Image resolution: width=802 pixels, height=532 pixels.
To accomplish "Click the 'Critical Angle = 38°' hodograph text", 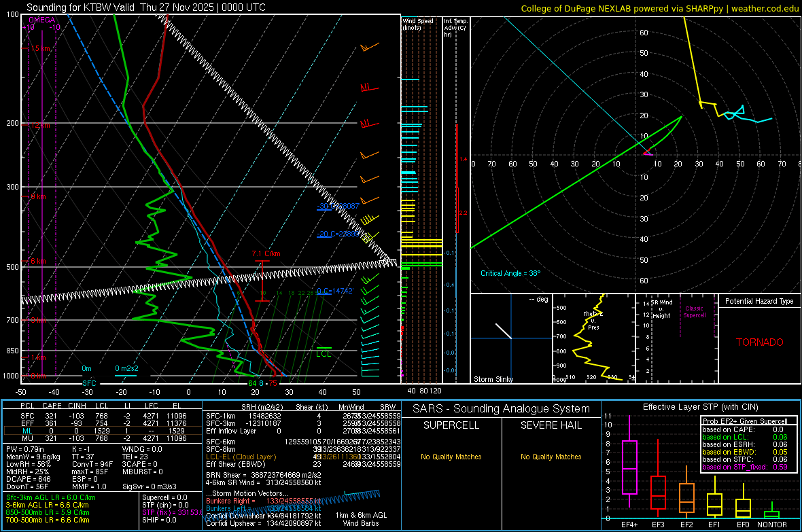I will point(510,273).
